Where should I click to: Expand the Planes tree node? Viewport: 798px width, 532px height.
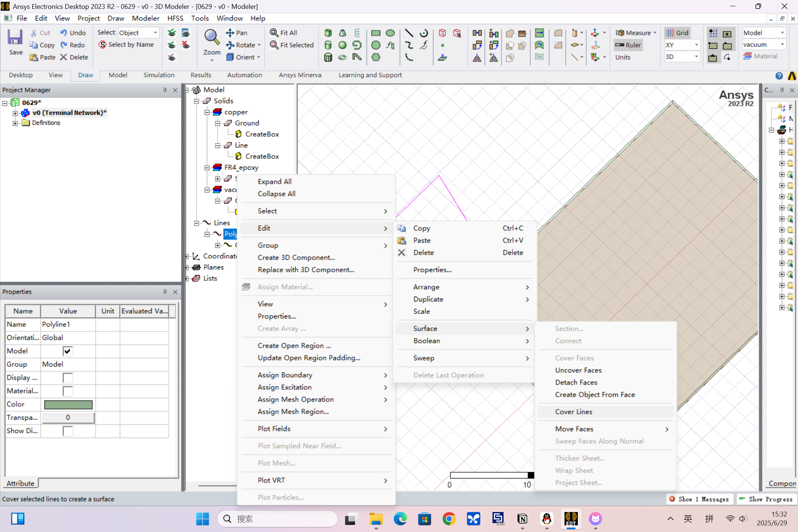pos(188,267)
